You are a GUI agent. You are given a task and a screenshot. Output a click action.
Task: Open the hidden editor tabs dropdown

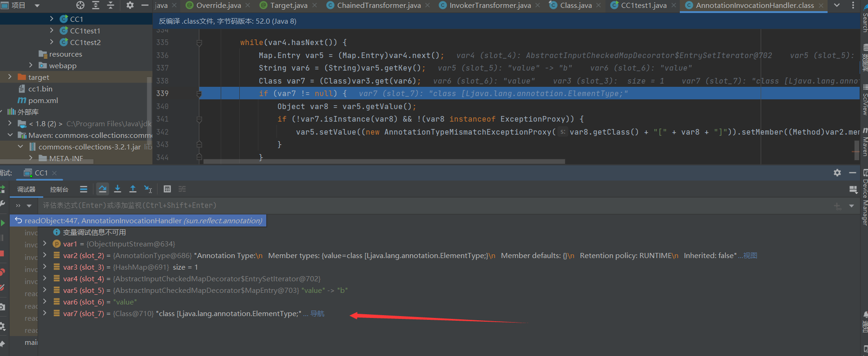point(837,5)
